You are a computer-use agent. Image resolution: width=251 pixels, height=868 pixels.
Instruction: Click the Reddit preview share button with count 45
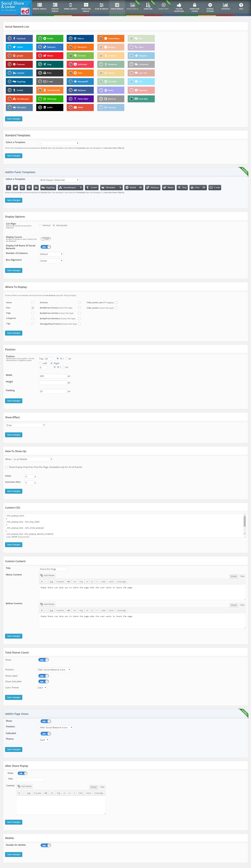pyautogui.click(x=134, y=187)
